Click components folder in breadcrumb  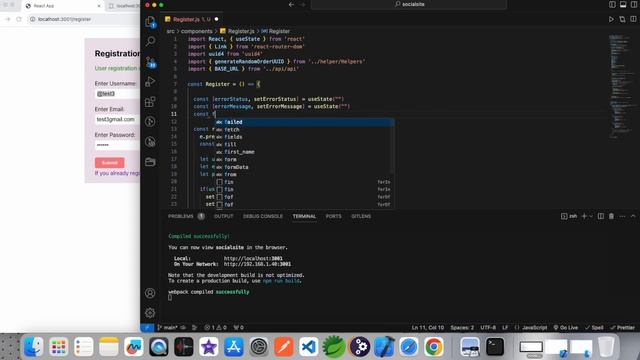coord(196,31)
